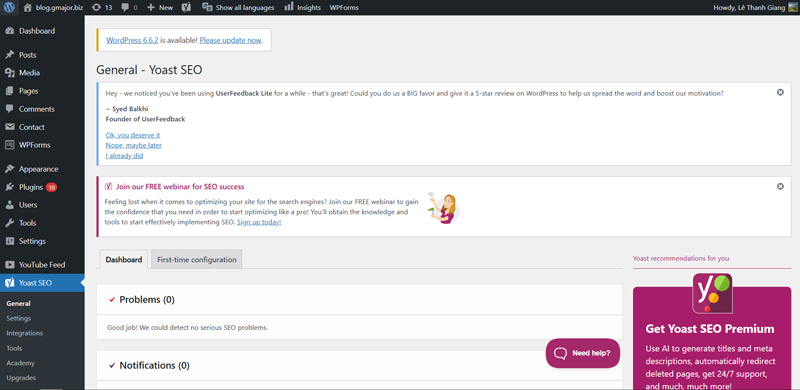Dismiss the FREE webinar notice
Viewport: 800px width, 390px height.
[780, 186]
